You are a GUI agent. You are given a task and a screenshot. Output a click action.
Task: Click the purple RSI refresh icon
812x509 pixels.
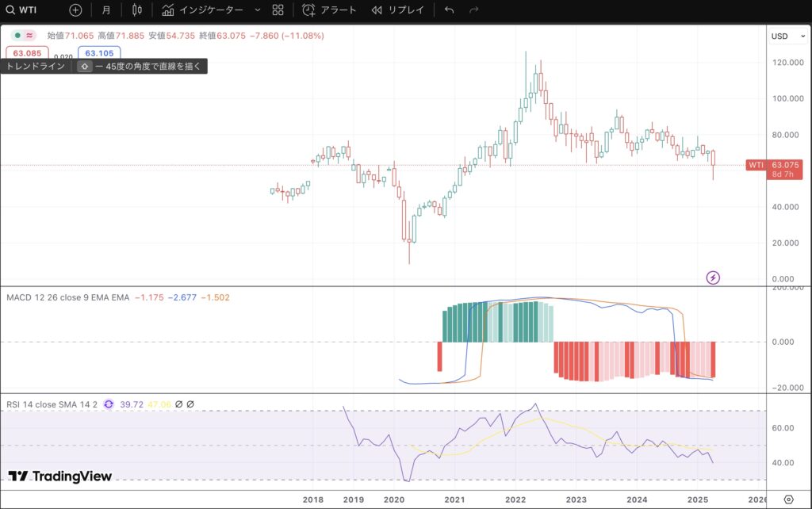point(109,404)
